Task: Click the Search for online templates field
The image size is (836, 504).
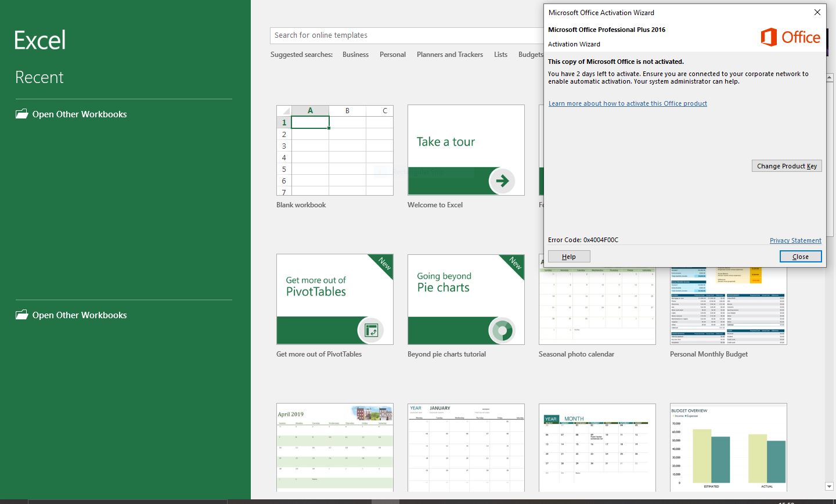Action: [x=406, y=35]
